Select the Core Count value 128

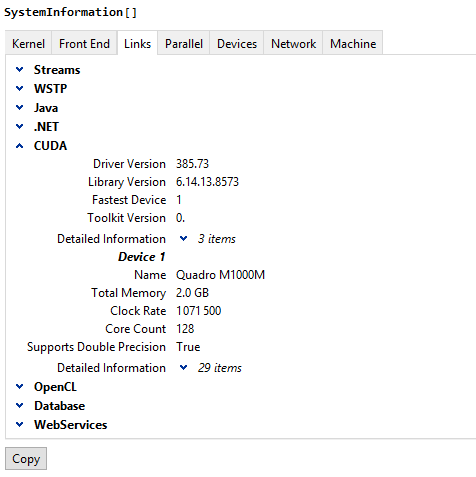185,329
